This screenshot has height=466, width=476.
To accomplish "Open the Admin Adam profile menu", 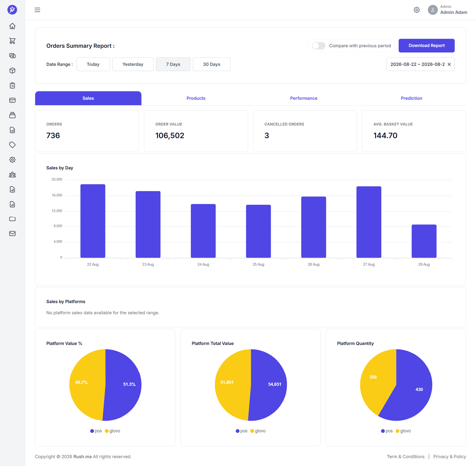I will 447,10.
